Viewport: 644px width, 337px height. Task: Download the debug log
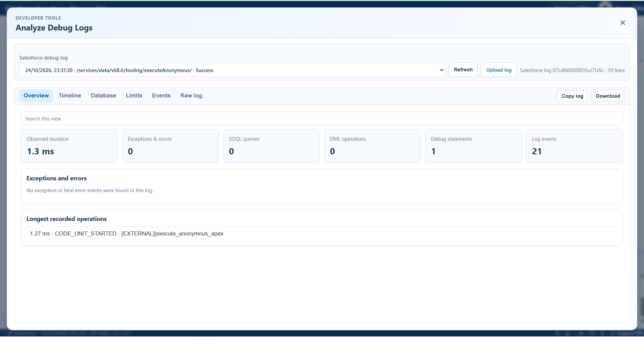(608, 96)
